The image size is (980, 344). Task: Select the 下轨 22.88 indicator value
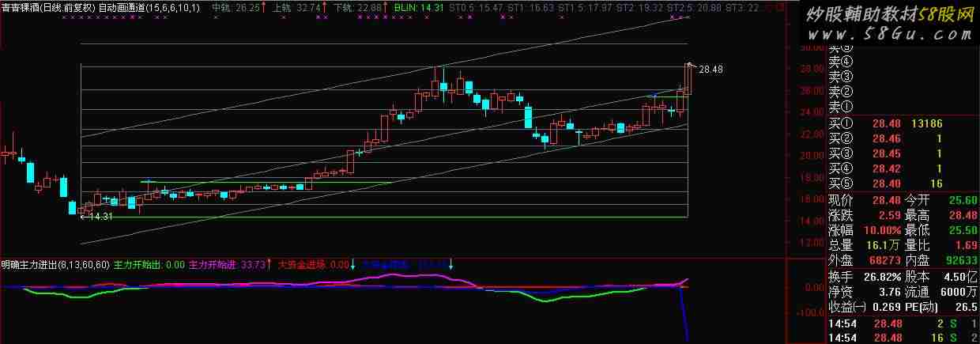pos(358,7)
